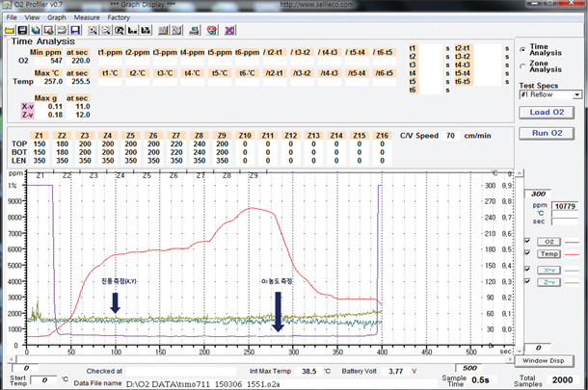The width and height of the screenshot is (588, 390).
Task: Click the graph's vertical scrollbar up arrow
Action: click(x=520, y=174)
